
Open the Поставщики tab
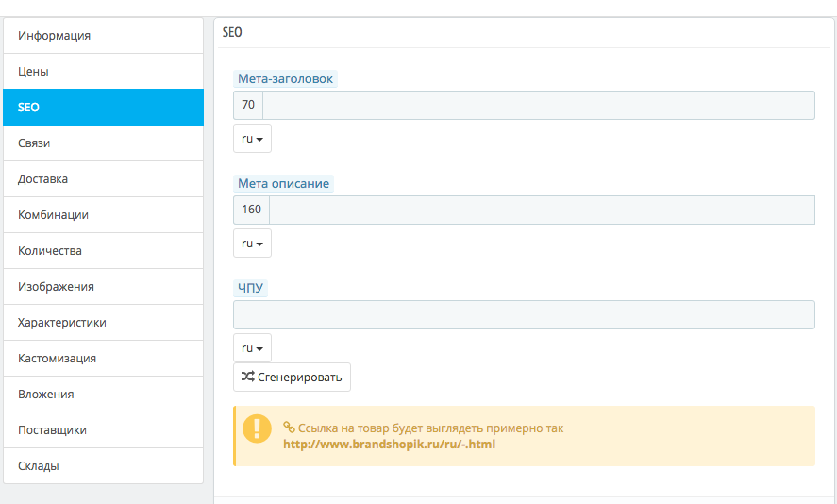pyautogui.click(x=103, y=430)
